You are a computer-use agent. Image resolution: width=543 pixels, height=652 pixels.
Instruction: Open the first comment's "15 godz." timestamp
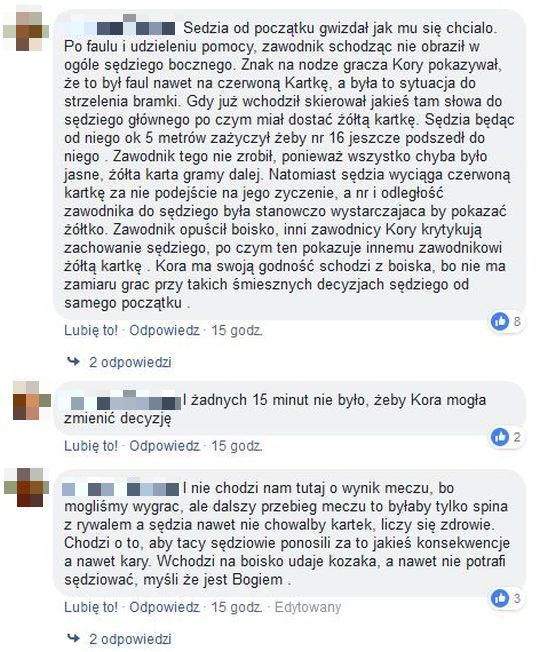pos(237,330)
